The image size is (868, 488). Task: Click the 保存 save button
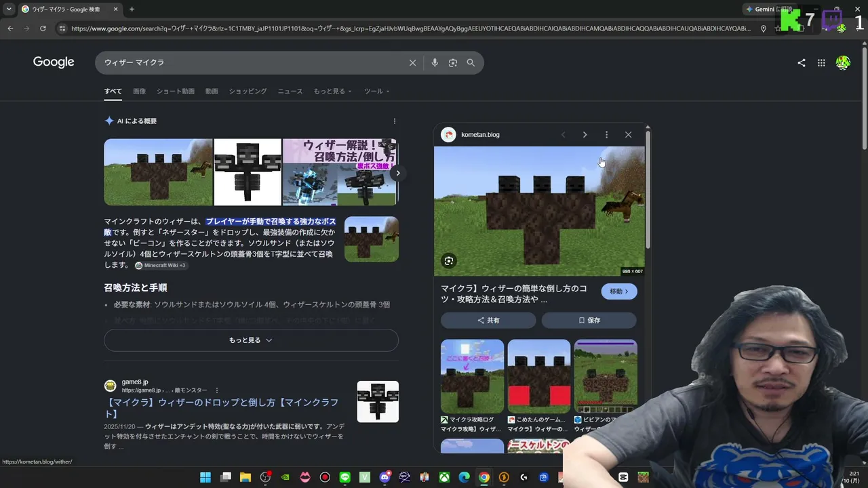click(589, 321)
